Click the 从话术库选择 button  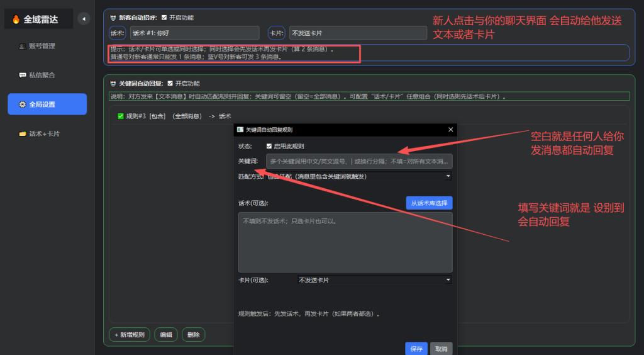click(x=429, y=203)
